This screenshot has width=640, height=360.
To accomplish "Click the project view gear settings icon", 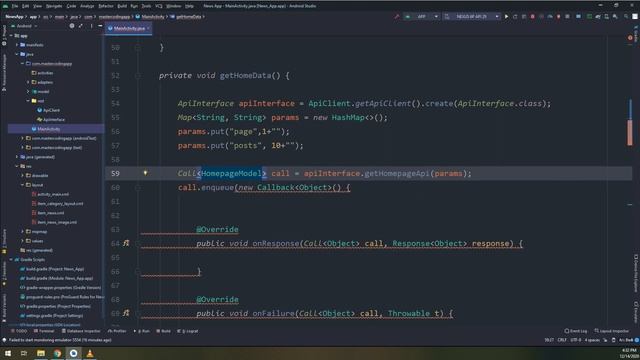I will coord(72,26).
